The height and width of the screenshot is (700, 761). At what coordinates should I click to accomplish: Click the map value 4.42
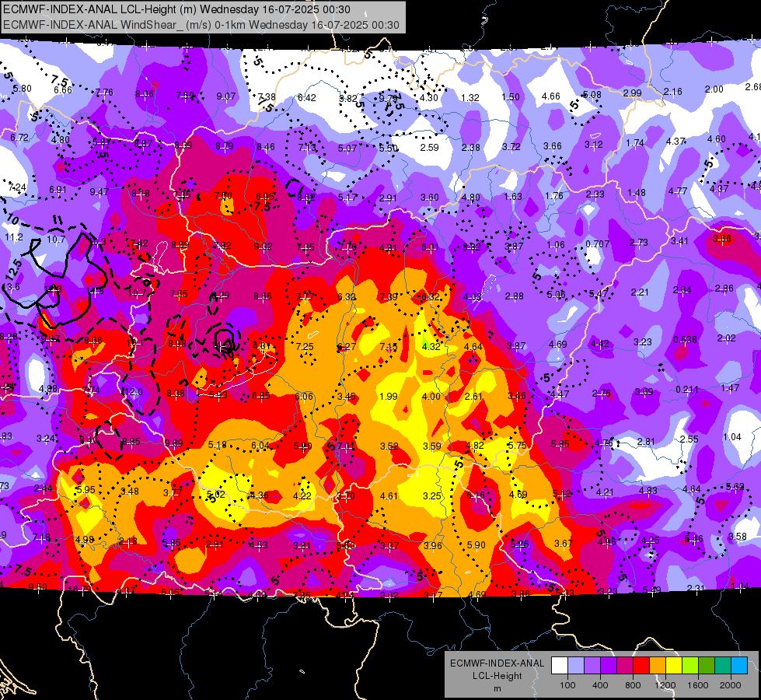coord(599,344)
